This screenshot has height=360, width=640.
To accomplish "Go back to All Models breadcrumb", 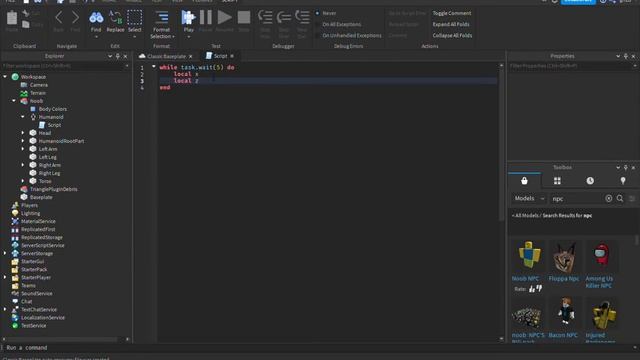I will (x=527, y=216).
